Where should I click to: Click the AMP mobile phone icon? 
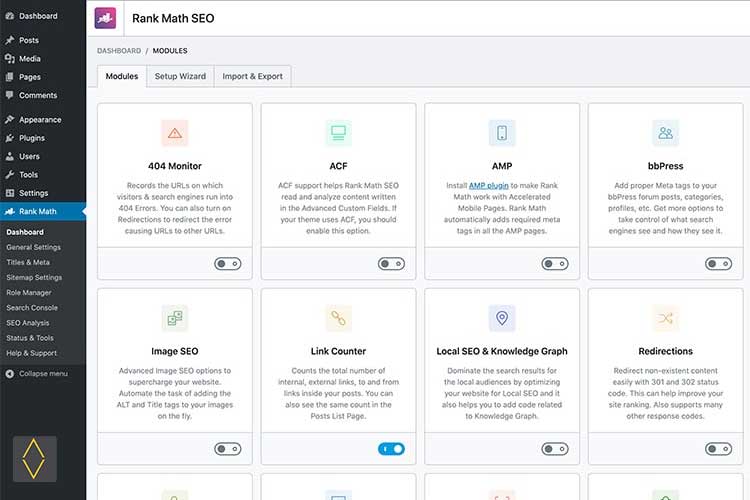click(x=502, y=133)
